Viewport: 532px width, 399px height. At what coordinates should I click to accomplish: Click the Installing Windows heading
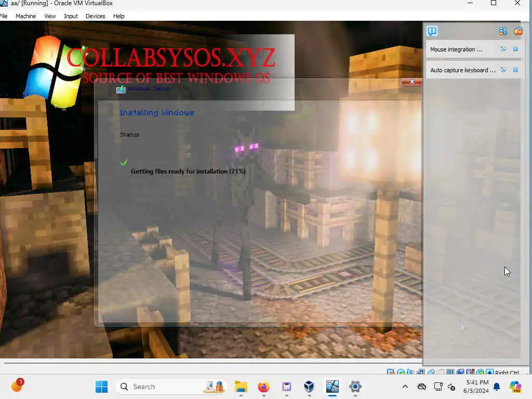coord(157,113)
